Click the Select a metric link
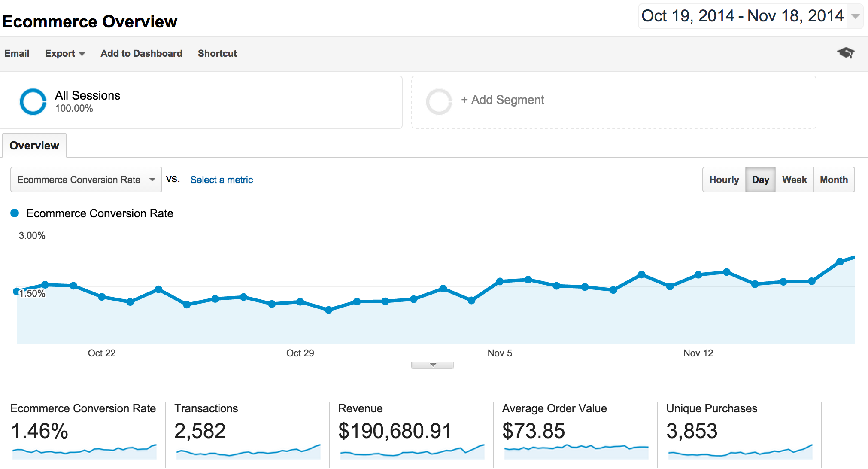 click(x=222, y=180)
